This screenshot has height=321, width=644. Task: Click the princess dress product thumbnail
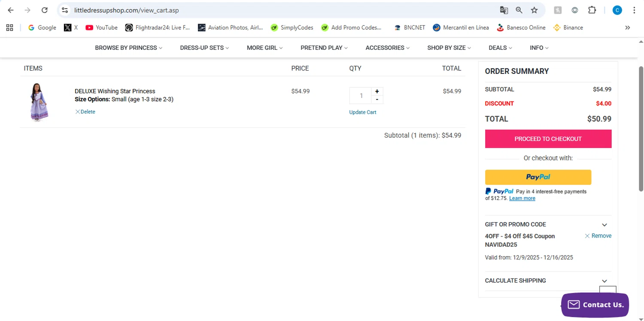pos(39,102)
